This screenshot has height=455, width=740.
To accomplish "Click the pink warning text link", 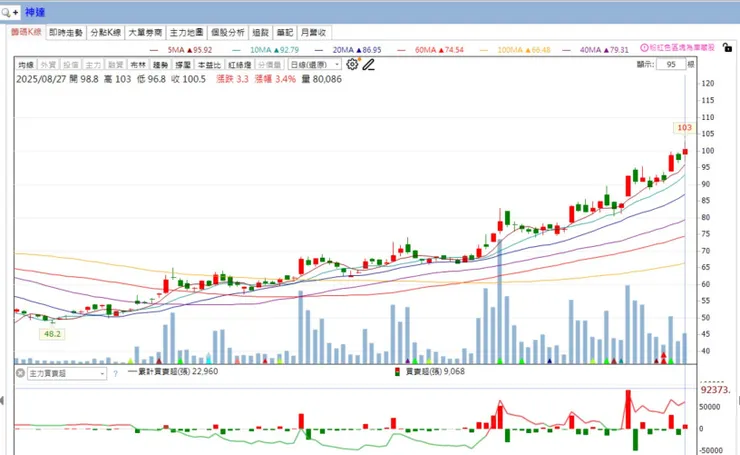I will [x=682, y=48].
